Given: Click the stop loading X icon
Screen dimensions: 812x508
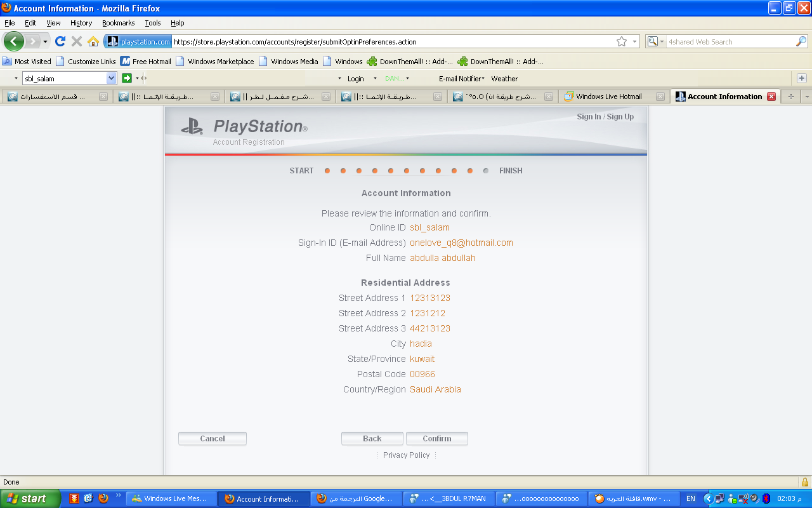Looking at the screenshot, I should pyautogui.click(x=77, y=41).
